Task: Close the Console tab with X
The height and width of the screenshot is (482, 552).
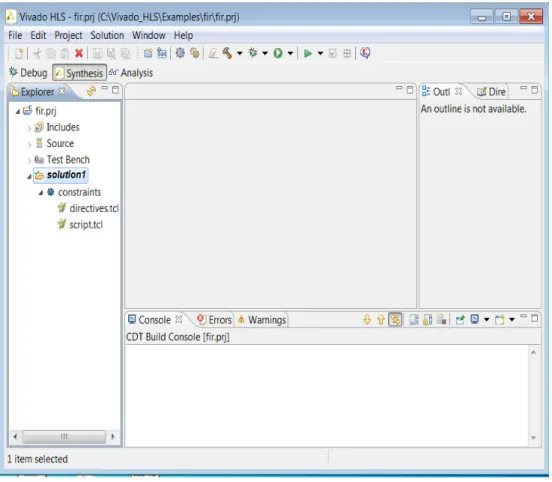Action: [179, 319]
